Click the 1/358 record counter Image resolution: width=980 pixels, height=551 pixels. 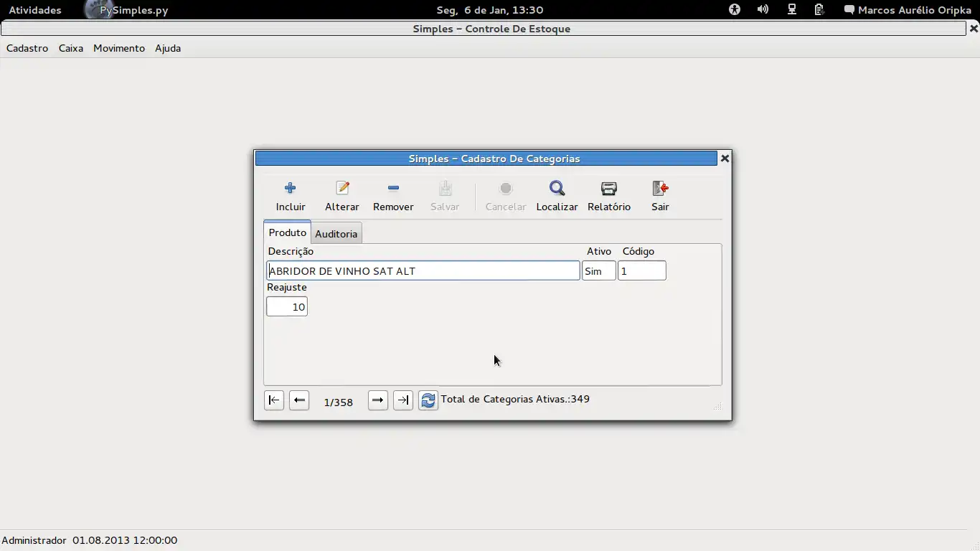[339, 402]
